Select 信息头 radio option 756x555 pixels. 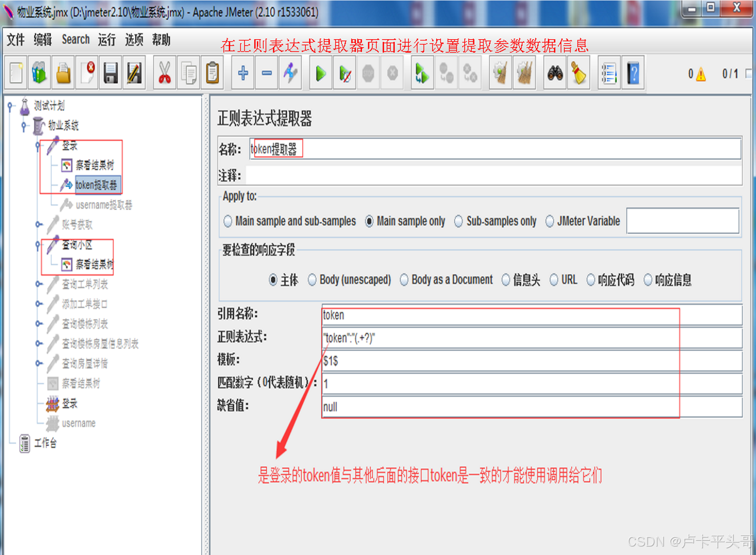[506, 280]
